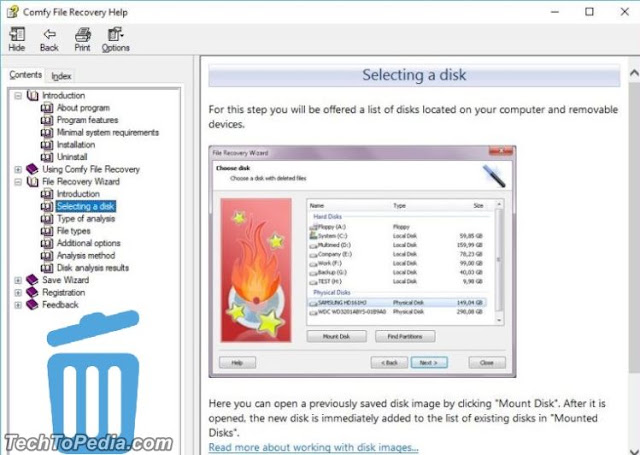Collapse the File Recovery Wizard node

[18, 182]
